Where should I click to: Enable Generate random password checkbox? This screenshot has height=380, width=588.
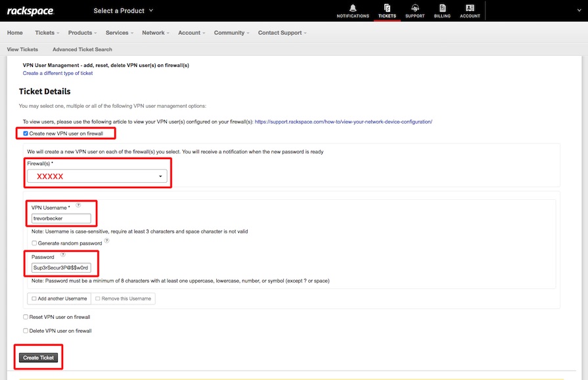click(34, 243)
